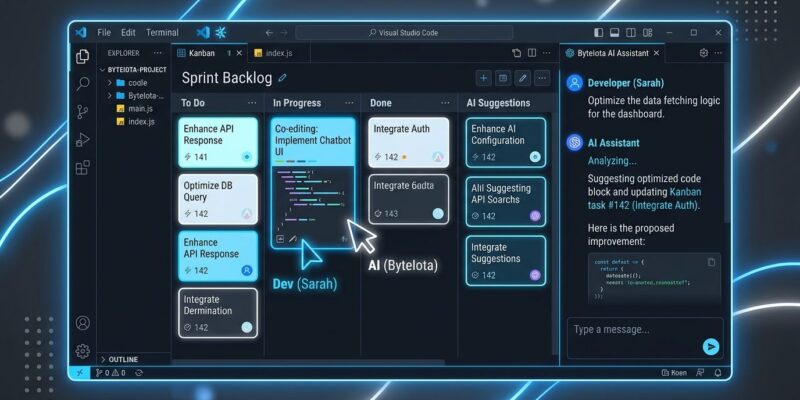Screen dimensions: 800x400
Task: Add new card with plus button
Action: coord(484,78)
